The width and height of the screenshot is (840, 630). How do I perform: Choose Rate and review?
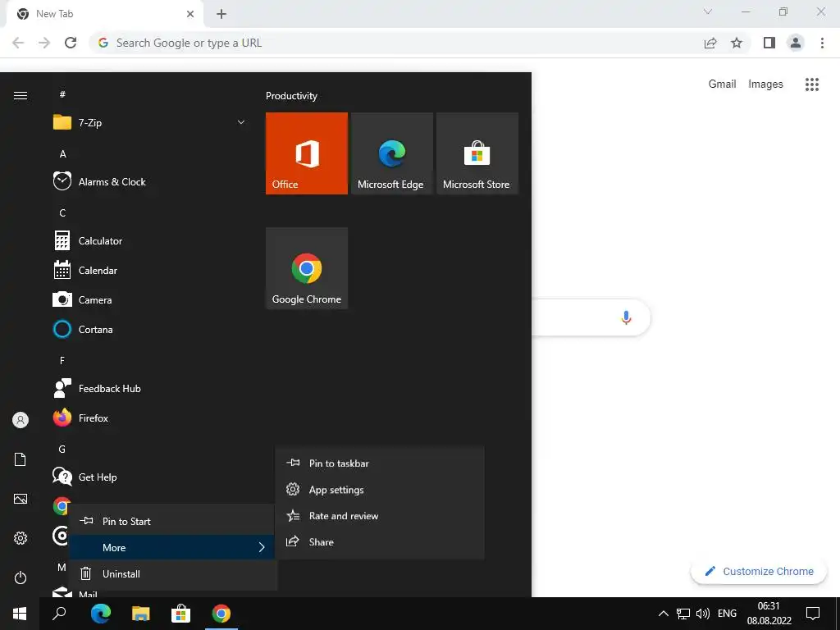(380, 516)
